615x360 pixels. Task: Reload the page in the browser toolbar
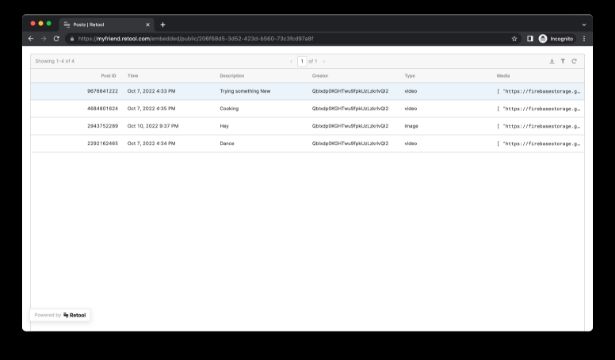point(56,38)
